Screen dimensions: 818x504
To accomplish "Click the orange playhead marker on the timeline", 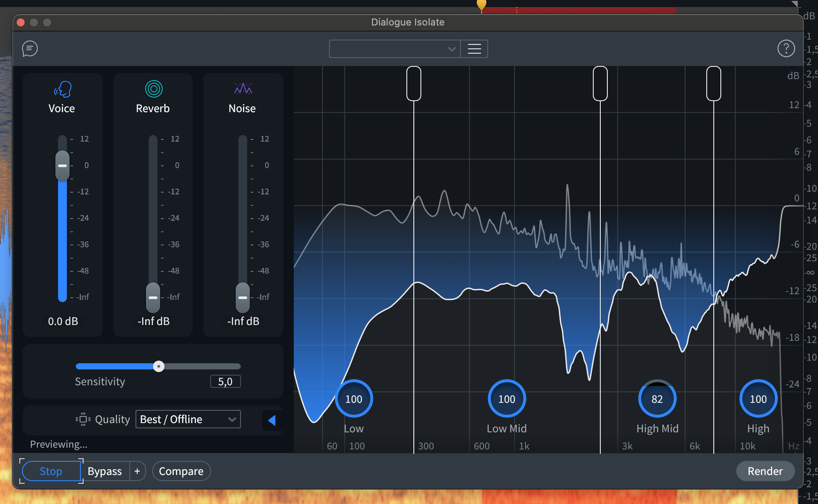I will point(482,5).
